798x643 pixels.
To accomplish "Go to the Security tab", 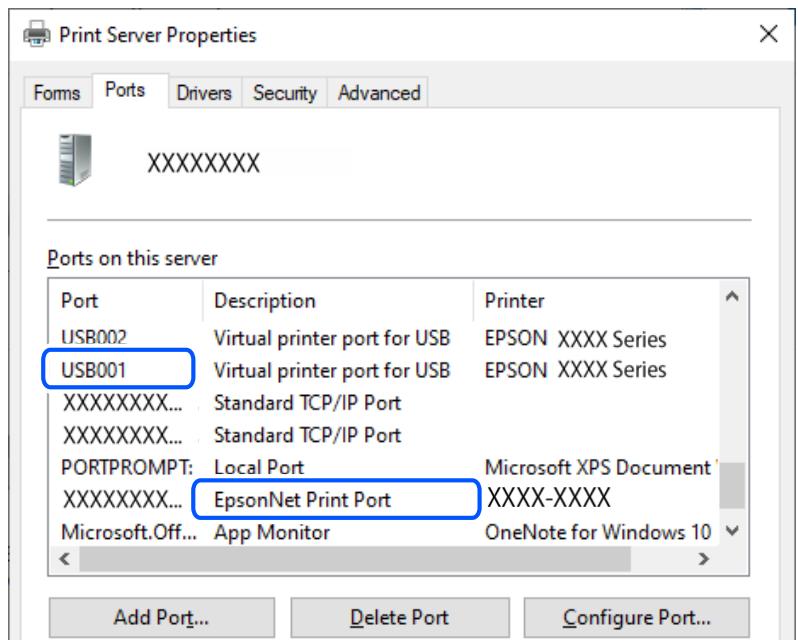I will [285, 93].
